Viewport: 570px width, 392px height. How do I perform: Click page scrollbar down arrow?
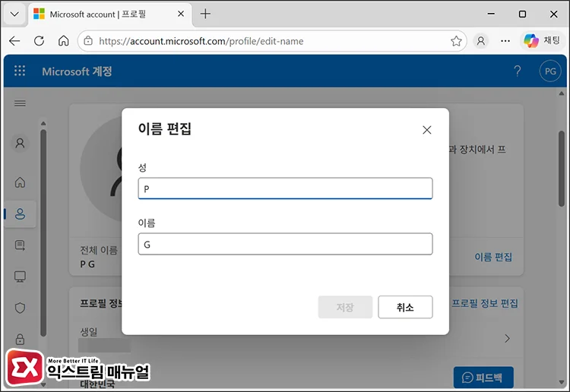pyautogui.click(x=562, y=382)
